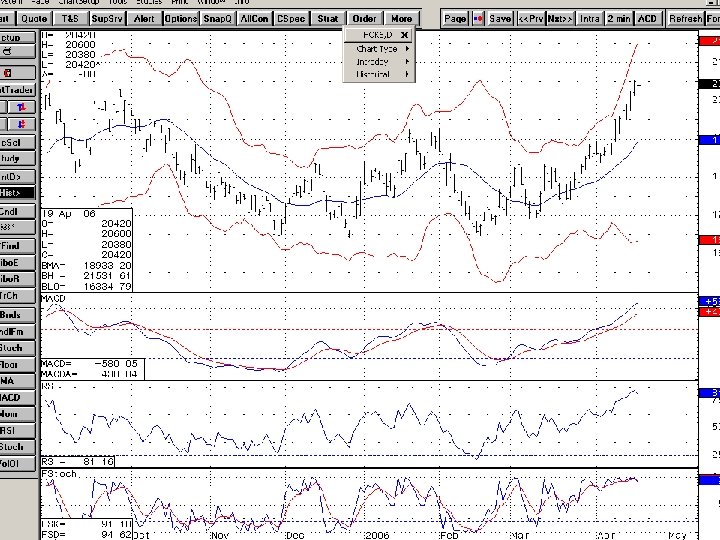Save the chart with Save button
The image size is (720, 540).
click(500, 19)
